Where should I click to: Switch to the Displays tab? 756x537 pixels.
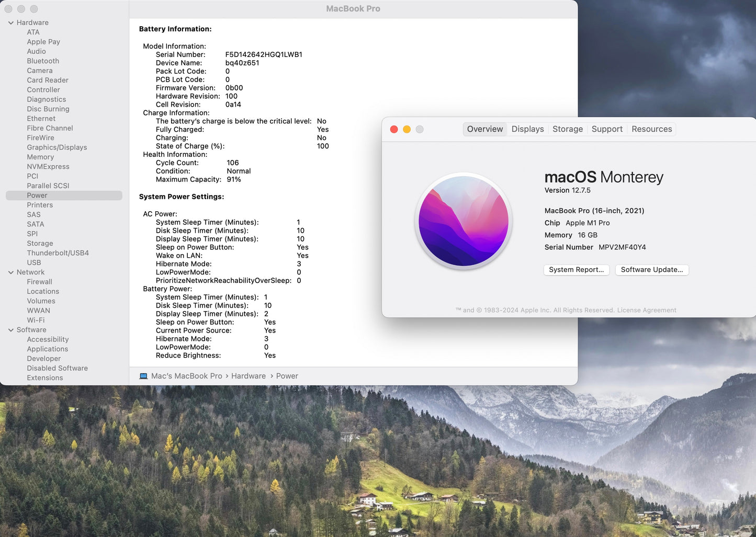pyautogui.click(x=527, y=129)
